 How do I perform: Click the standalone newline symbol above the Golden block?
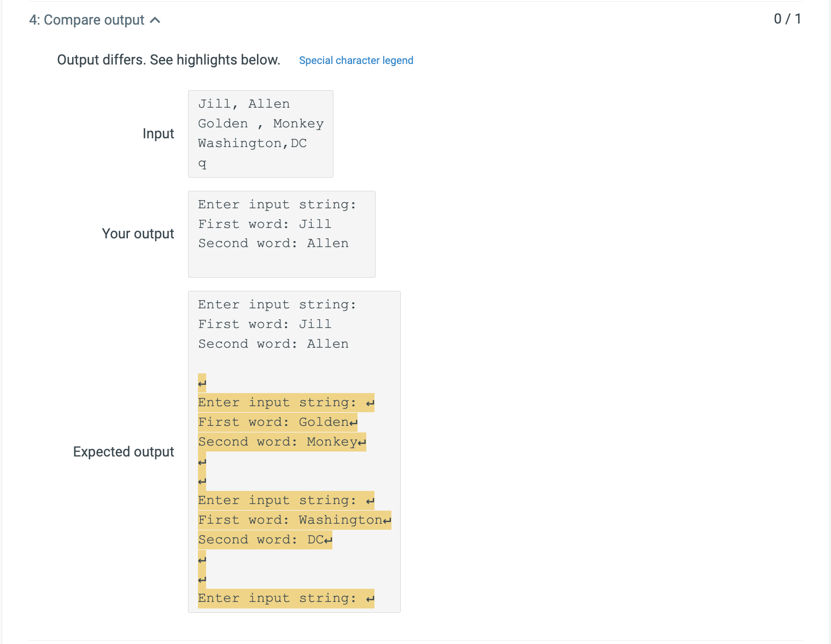click(x=201, y=383)
